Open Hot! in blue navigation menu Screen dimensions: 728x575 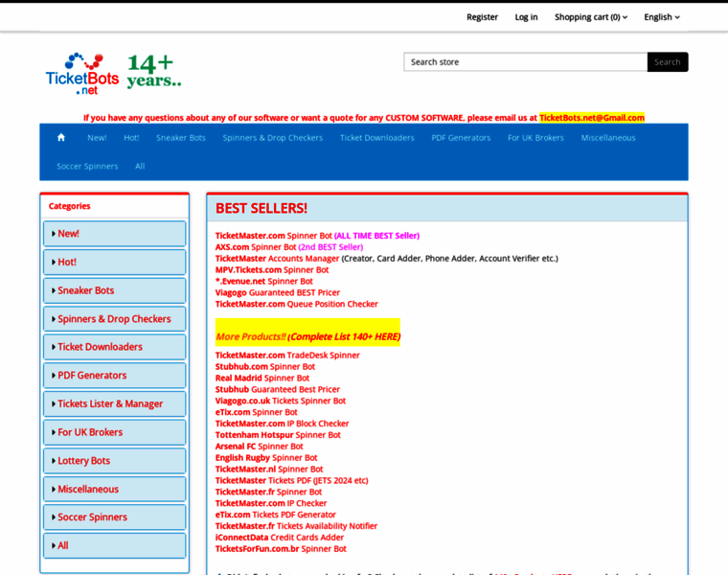click(x=131, y=137)
